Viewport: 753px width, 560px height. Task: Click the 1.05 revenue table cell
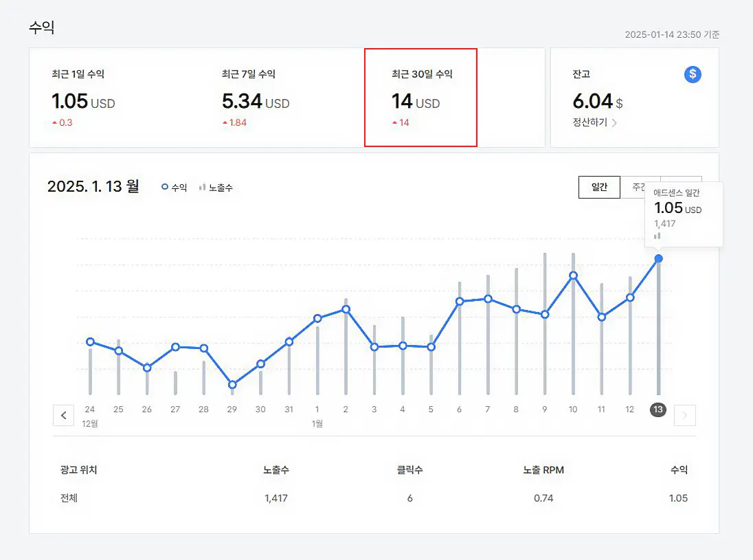678,499
